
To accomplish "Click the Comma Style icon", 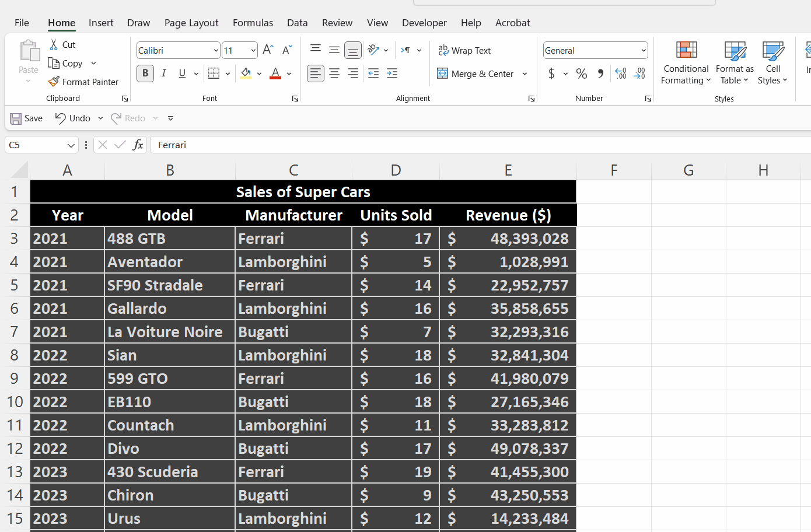I will click(600, 73).
